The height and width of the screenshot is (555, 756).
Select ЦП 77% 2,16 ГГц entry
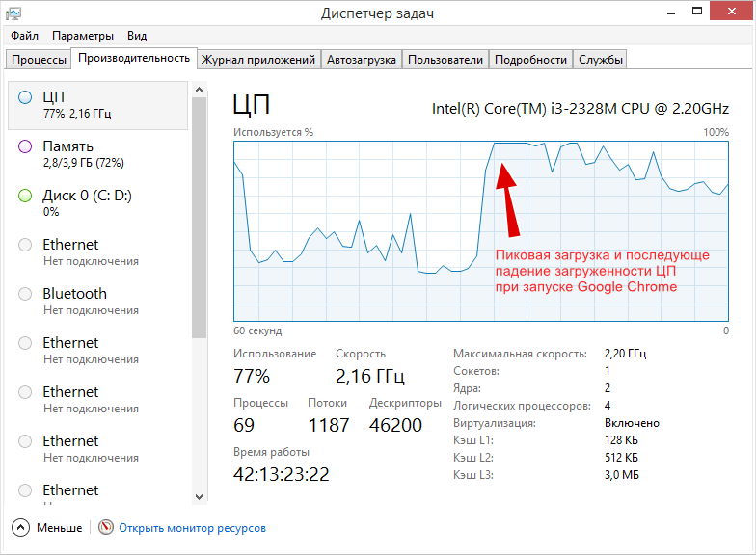[x=98, y=105]
